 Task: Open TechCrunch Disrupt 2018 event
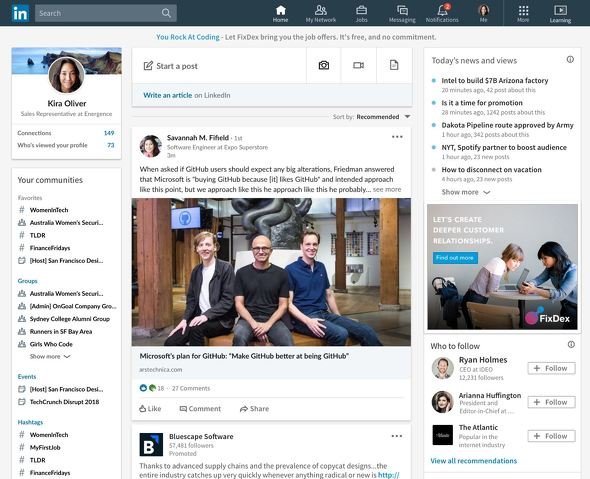click(64, 402)
